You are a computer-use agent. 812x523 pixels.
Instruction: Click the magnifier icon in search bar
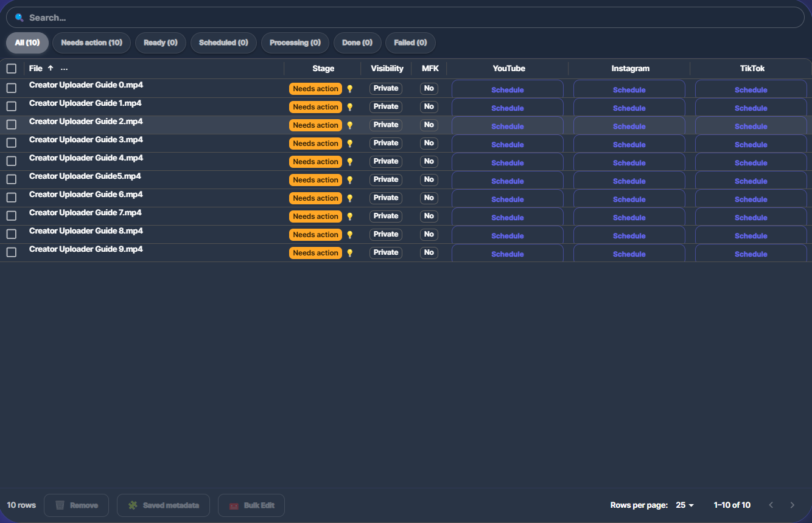pos(19,18)
